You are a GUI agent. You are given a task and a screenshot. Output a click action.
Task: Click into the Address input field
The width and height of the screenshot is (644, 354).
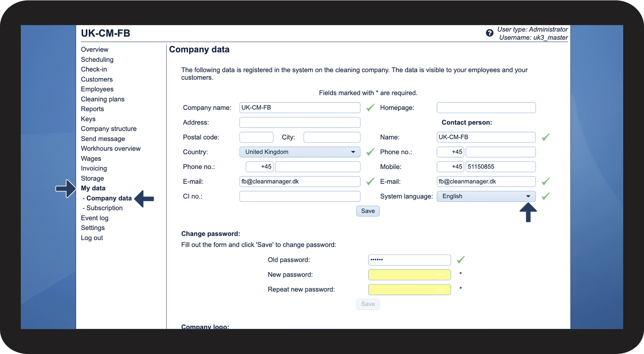[300, 122]
